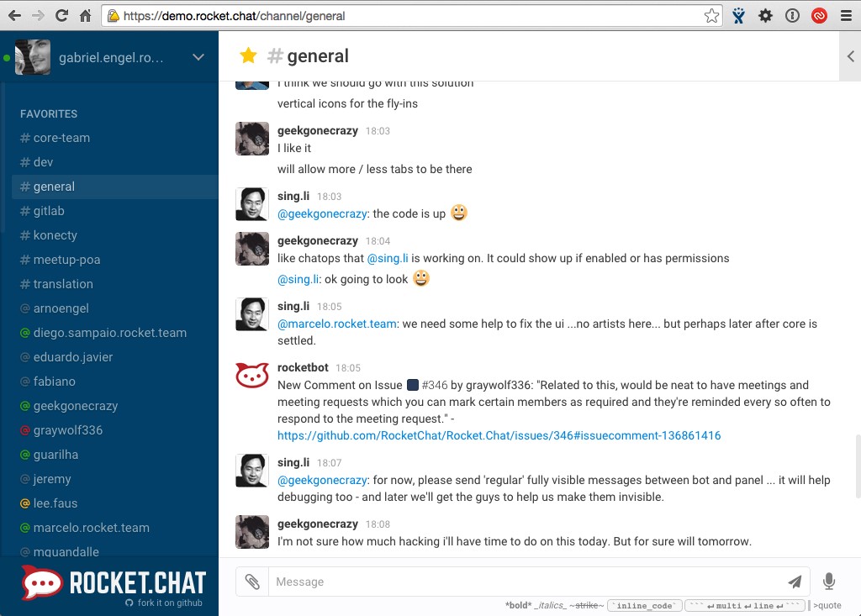This screenshot has height=616, width=861.
Task: Reload the page with refresh icon
Action: (x=61, y=16)
